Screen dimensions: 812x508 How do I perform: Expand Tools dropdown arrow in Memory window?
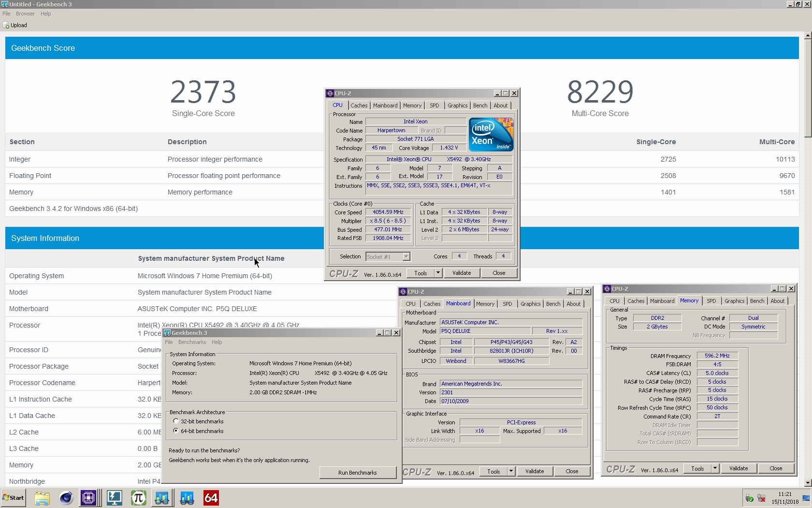715,468
